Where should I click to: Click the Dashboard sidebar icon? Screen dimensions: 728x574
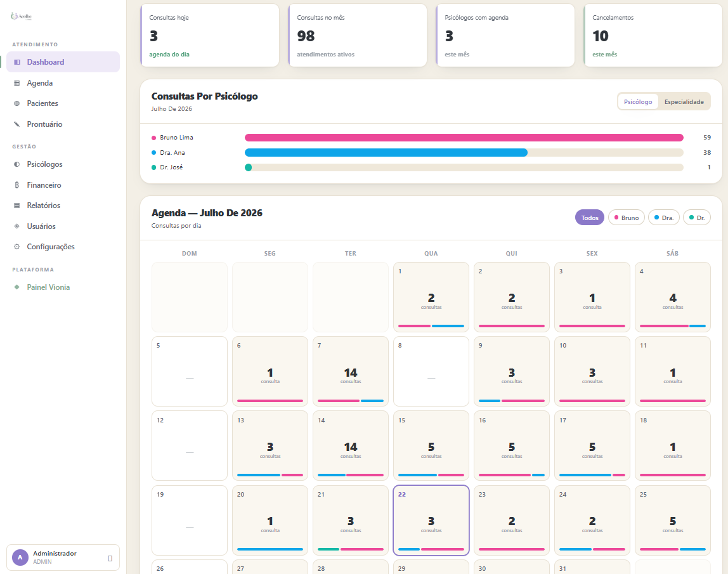click(x=17, y=62)
